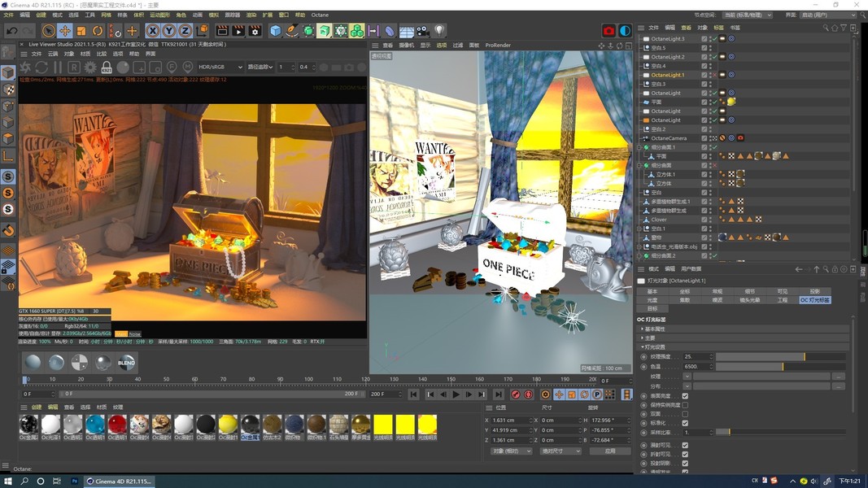The width and height of the screenshot is (868, 488).
Task: Open path tracing kernel dropdown
Action: click(260, 67)
